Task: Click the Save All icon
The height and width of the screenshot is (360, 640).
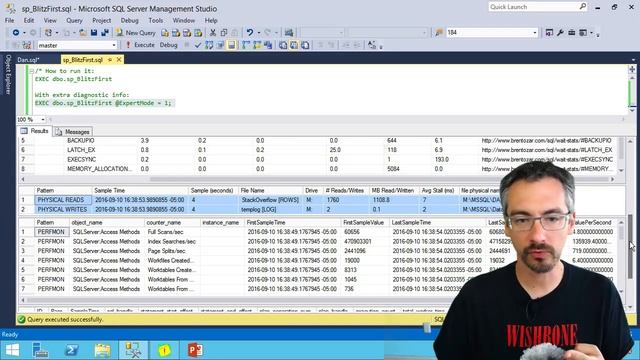Action: point(105,33)
